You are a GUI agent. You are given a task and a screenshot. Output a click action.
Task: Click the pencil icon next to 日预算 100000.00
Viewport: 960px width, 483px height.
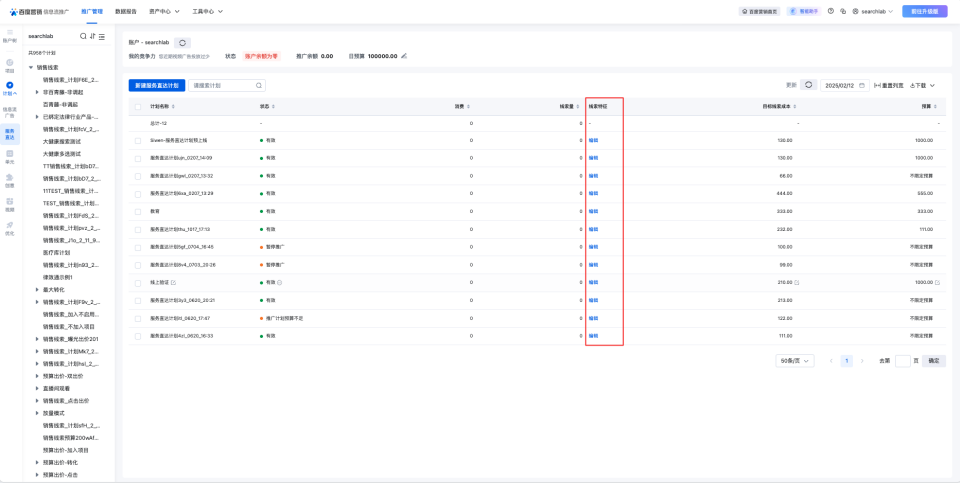(404, 56)
